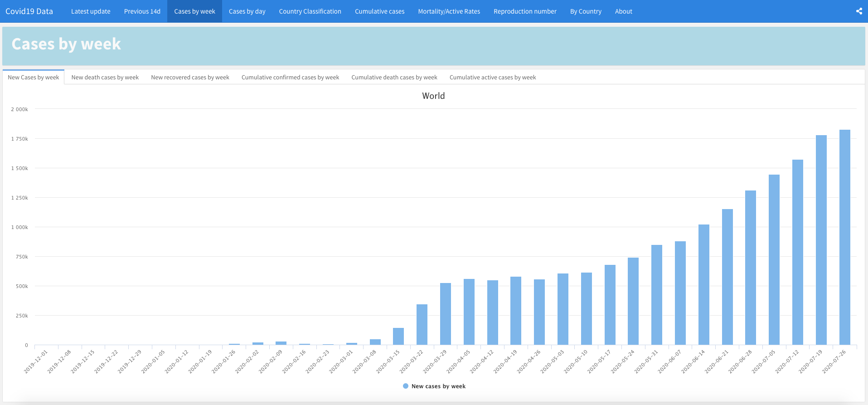
Task: Click the bar for week 2020-07-26
Action: [x=844, y=237]
